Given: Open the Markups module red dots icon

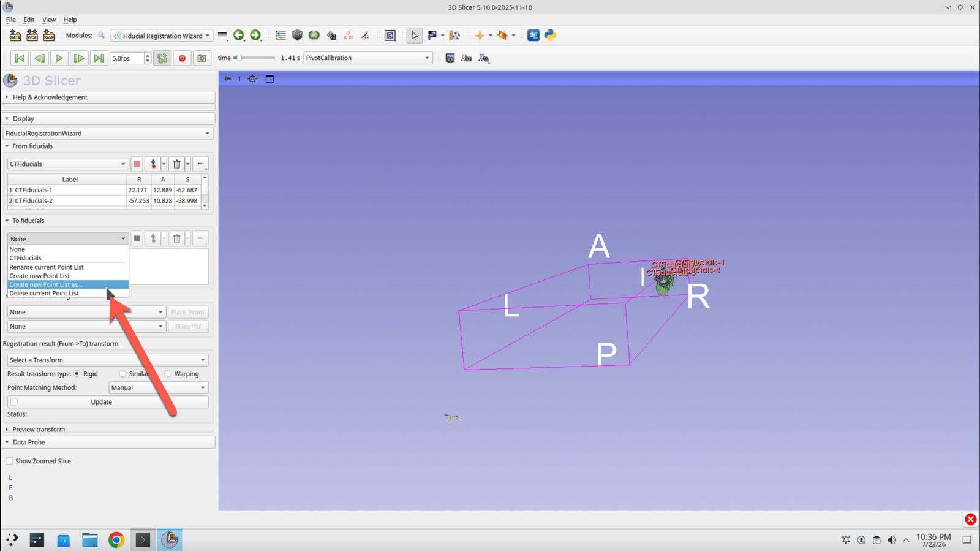Looking at the screenshot, I should [x=348, y=36].
